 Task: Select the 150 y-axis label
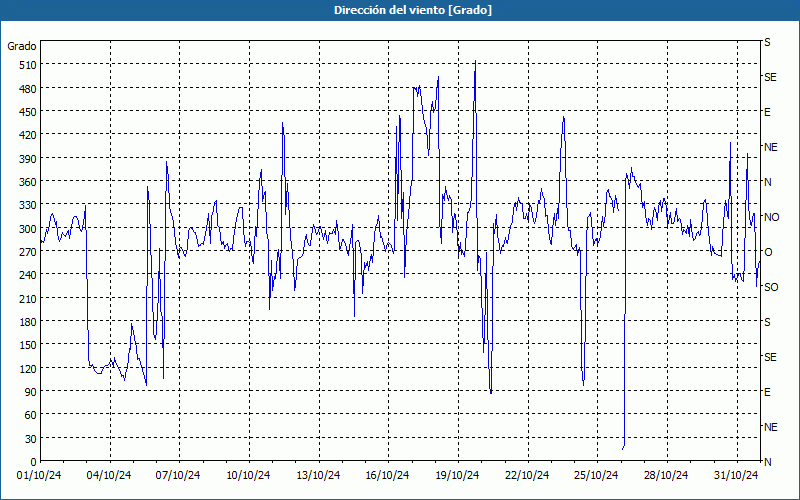tap(27, 345)
